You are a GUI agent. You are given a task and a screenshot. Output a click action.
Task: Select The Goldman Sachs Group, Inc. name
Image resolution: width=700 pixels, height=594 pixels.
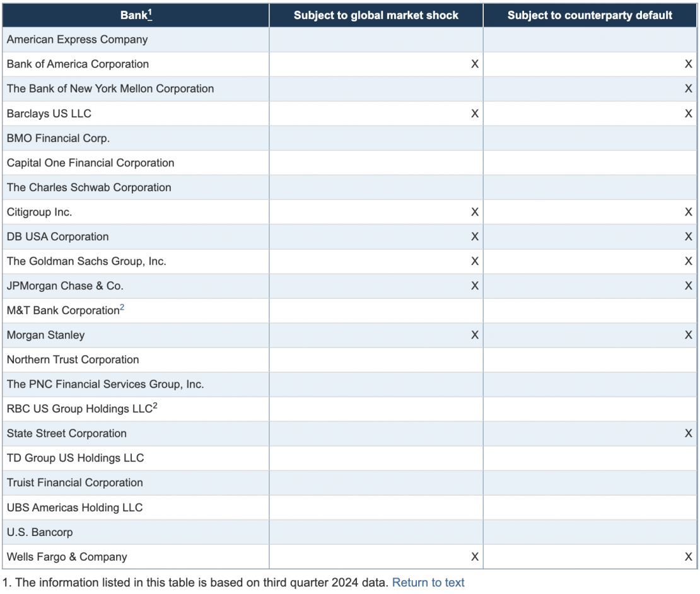[86, 261]
